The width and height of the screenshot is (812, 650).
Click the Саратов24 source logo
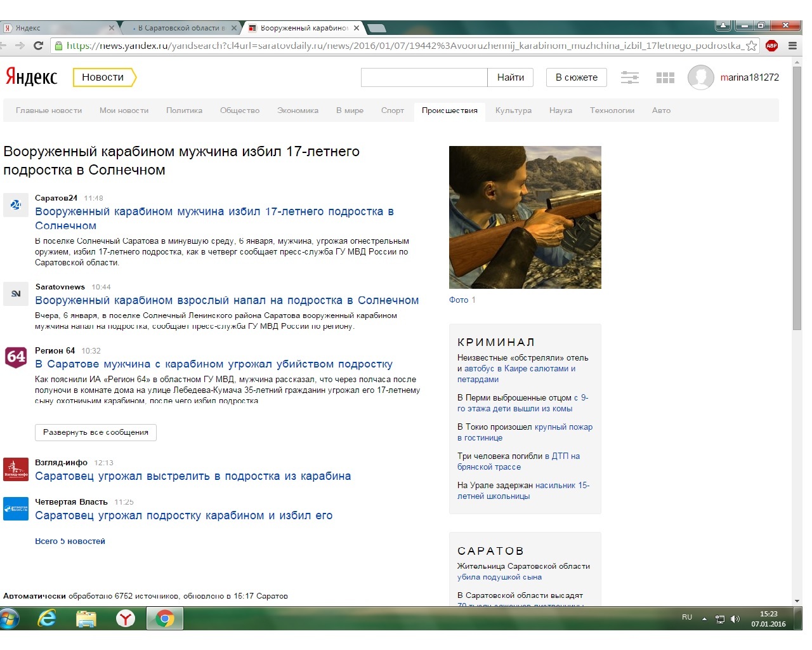click(16, 205)
